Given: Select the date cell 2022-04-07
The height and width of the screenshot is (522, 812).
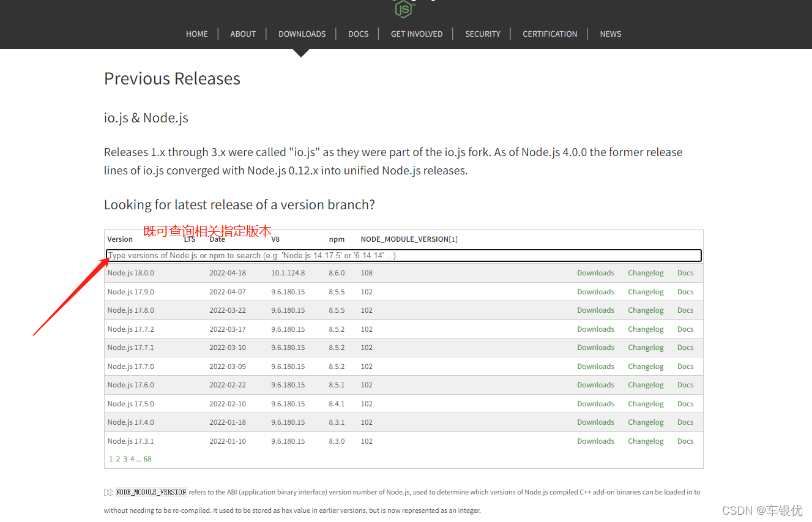Looking at the screenshot, I should coord(228,292).
